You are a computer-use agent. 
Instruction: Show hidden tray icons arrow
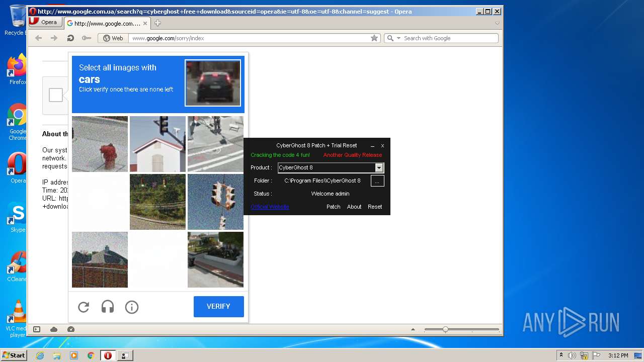point(561,355)
